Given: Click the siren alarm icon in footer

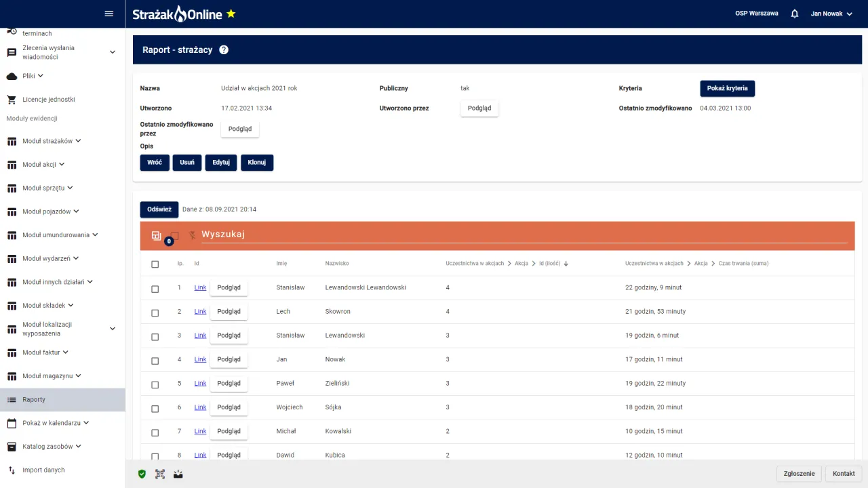Looking at the screenshot, I should click(x=178, y=474).
